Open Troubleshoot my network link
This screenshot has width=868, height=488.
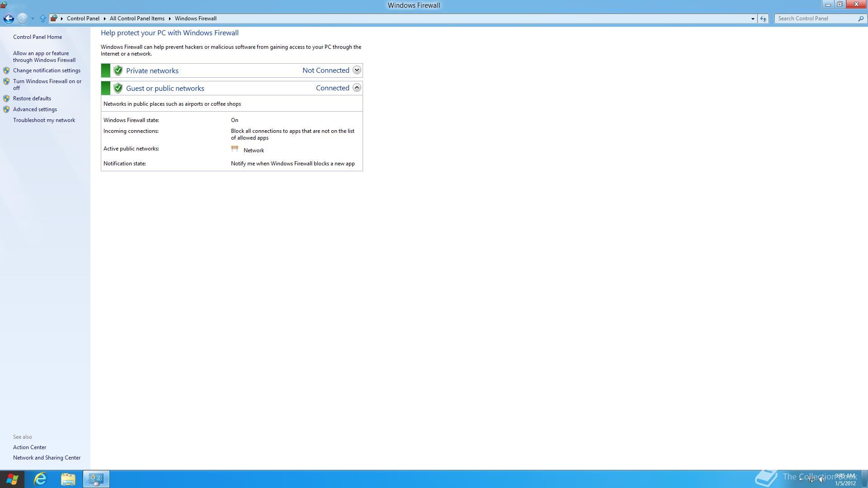pyautogui.click(x=44, y=120)
